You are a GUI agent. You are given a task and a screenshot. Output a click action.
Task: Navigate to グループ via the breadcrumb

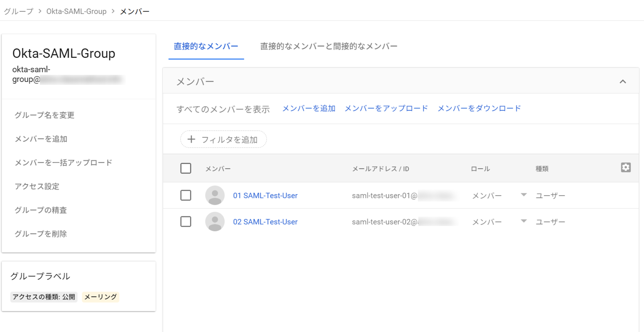point(18,11)
